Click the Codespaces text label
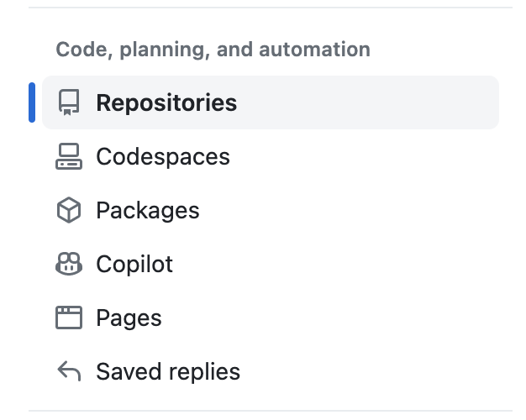Viewport: 526px width, 420px height. 163,156
